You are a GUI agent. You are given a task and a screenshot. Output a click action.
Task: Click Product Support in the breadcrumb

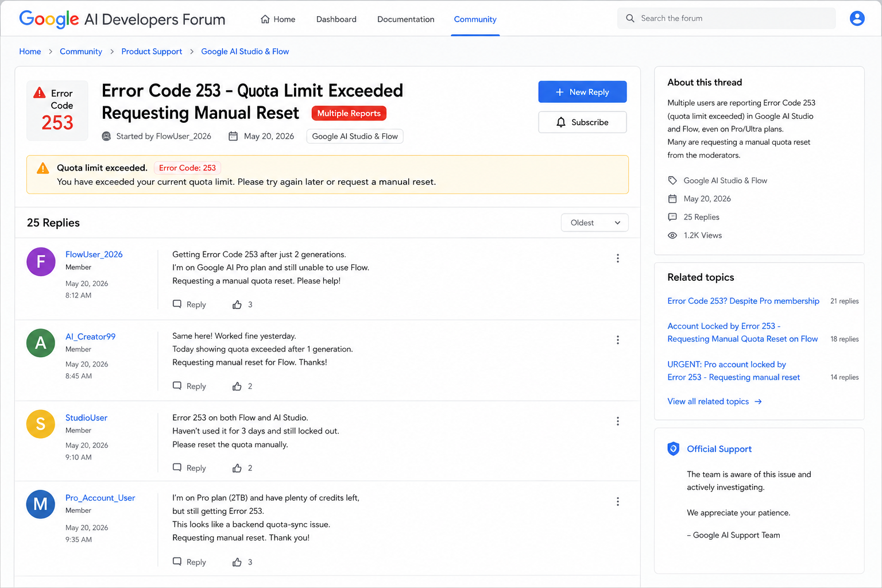click(x=152, y=52)
